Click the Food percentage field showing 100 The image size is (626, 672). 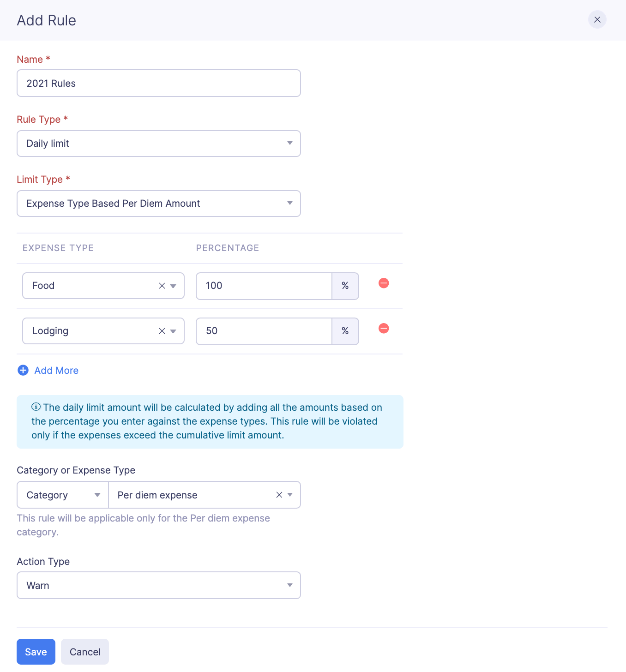tap(264, 286)
